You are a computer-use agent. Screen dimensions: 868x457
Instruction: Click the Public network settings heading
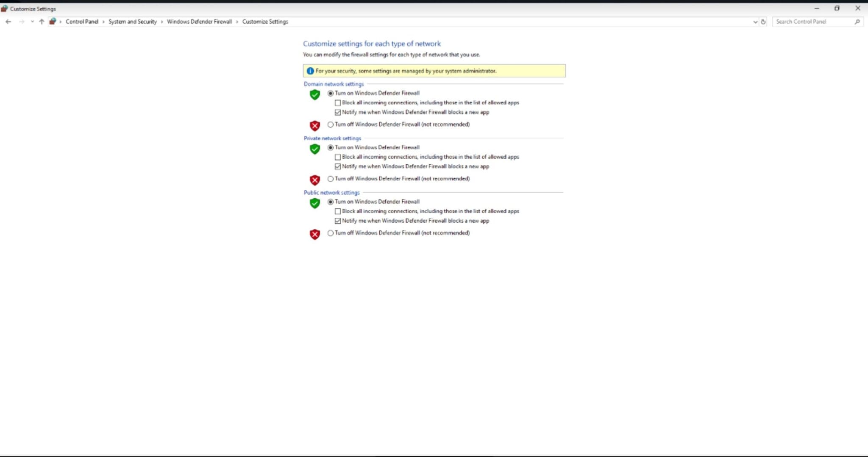tap(331, 192)
